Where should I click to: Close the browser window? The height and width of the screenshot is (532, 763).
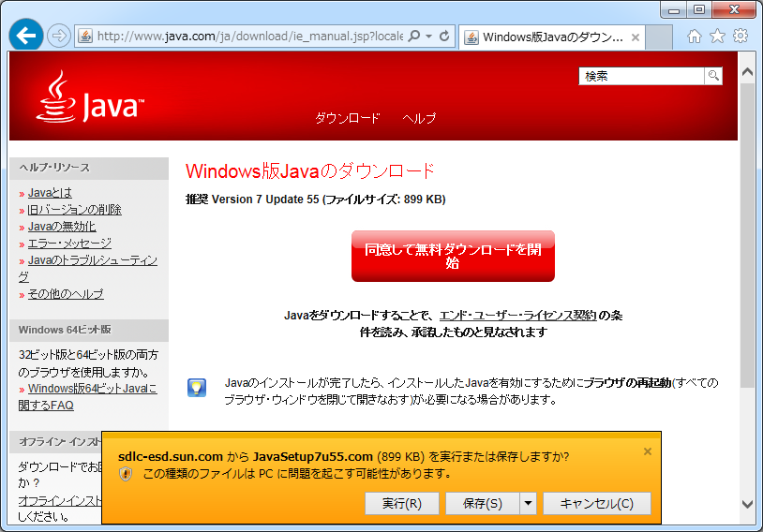735,9
